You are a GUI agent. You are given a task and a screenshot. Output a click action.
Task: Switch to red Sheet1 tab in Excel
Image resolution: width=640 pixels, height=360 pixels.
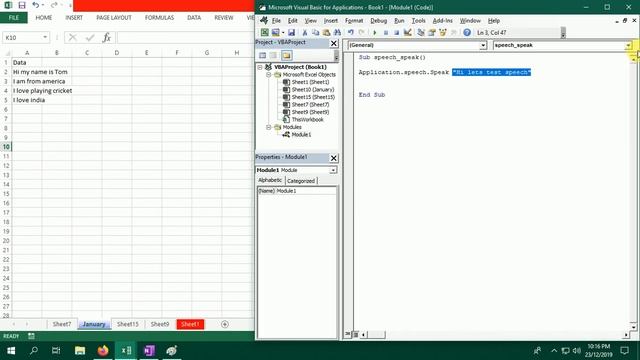pyautogui.click(x=190, y=324)
